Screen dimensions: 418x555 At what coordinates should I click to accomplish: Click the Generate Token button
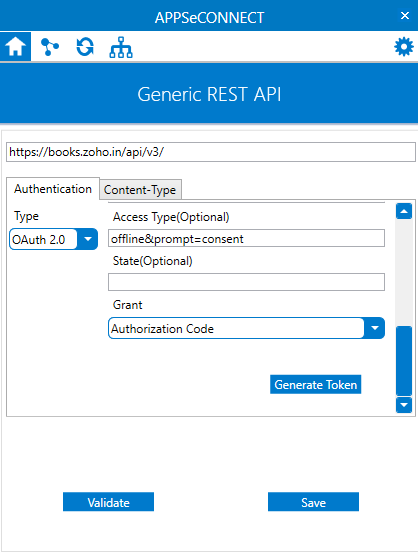tap(316, 384)
